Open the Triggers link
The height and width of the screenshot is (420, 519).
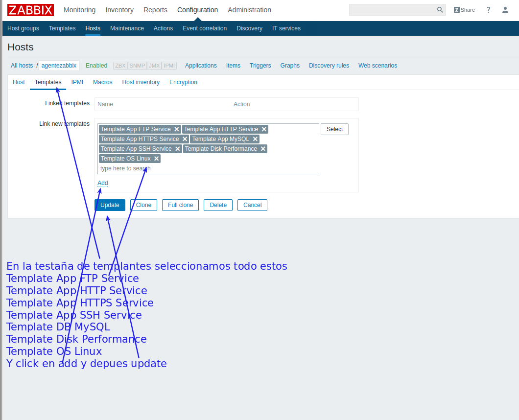[260, 66]
